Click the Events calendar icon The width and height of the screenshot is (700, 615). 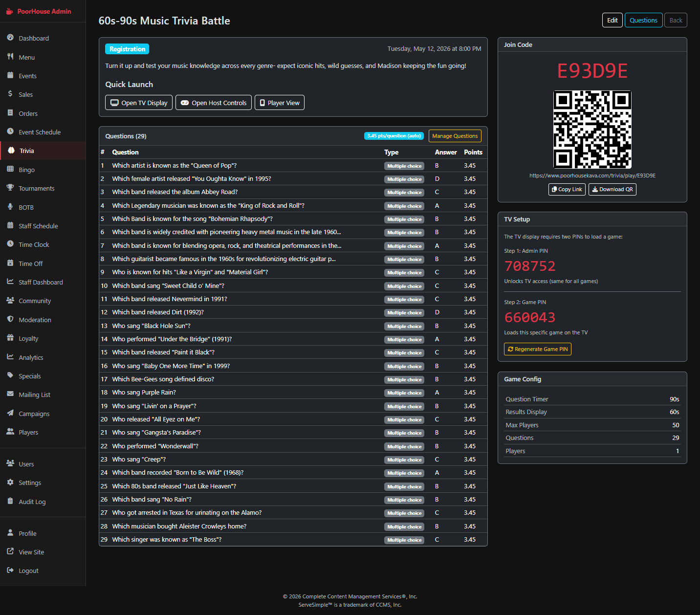pyautogui.click(x=10, y=75)
